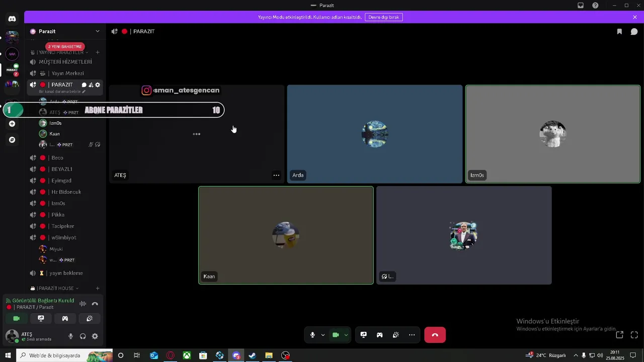This screenshot has height=362, width=644.
Task: Open Discord home direct messages
Action: [12, 19]
